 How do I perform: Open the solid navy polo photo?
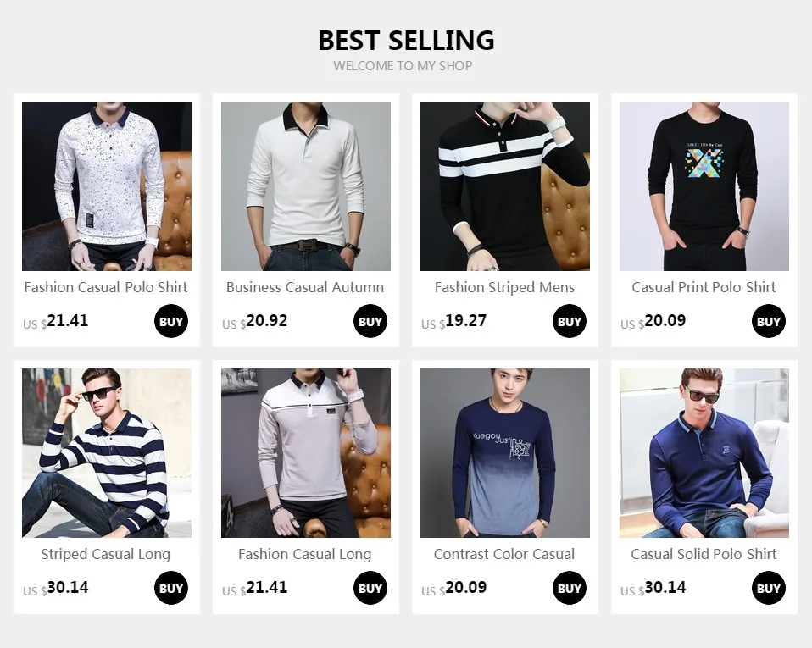coord(704,453)
